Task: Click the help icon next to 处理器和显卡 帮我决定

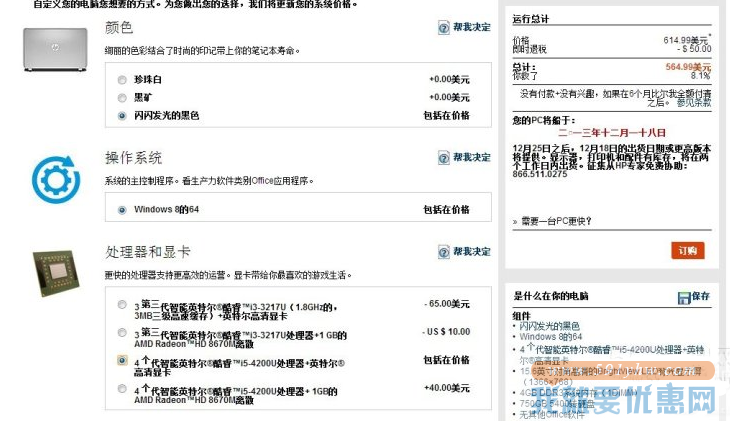Action: pyautogui.click(x=444, y=252)
